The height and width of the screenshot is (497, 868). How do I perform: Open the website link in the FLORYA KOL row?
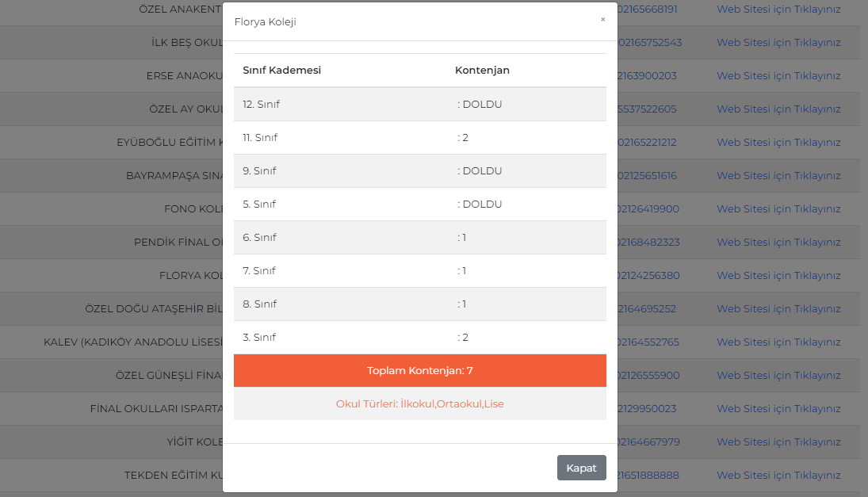778,276
